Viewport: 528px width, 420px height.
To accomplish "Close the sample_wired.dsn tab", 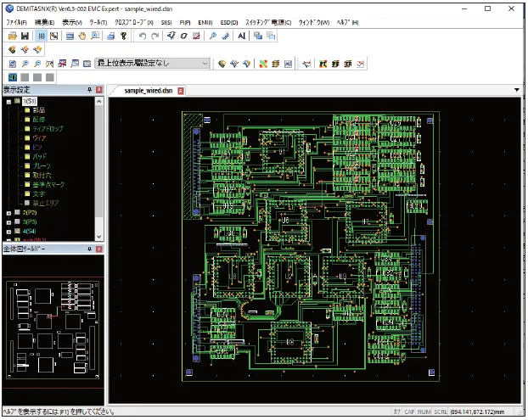I will 181,91.
